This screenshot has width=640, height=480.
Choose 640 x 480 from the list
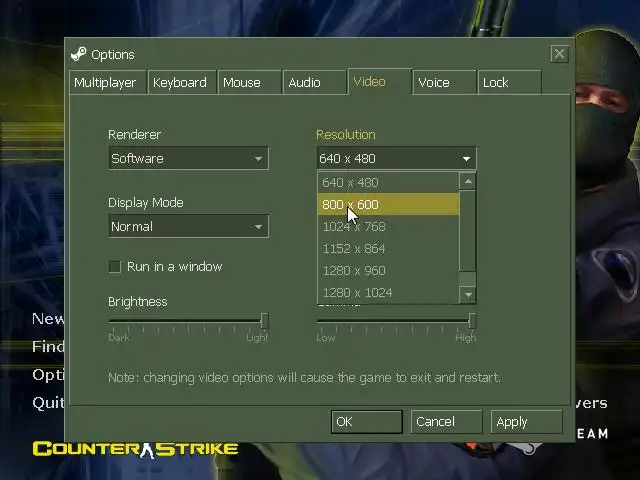(x=388, y=182)
